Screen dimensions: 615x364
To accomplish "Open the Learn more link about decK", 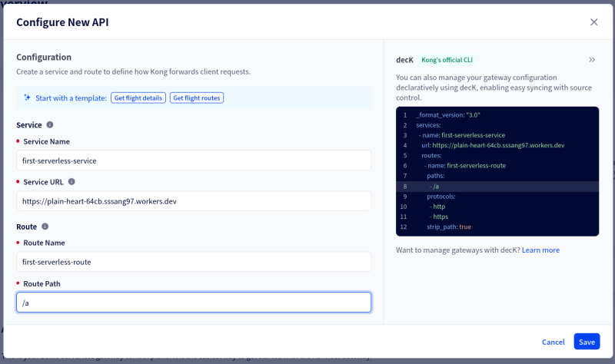I will 540,250.
